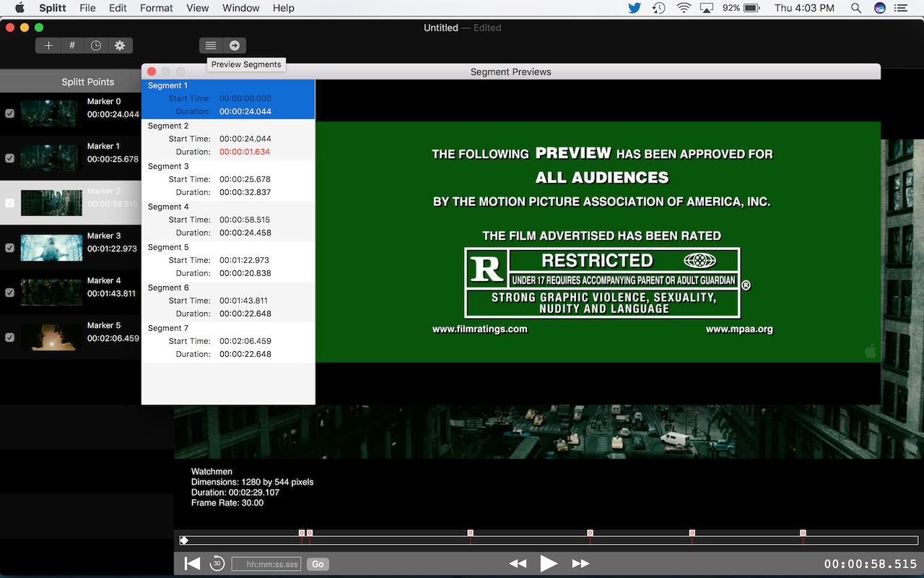The height and width of the screenshot is (578, 924).
Task: Click Marker 2 time 00:00:58.515 in sidebar
Action: click(113, 204)
